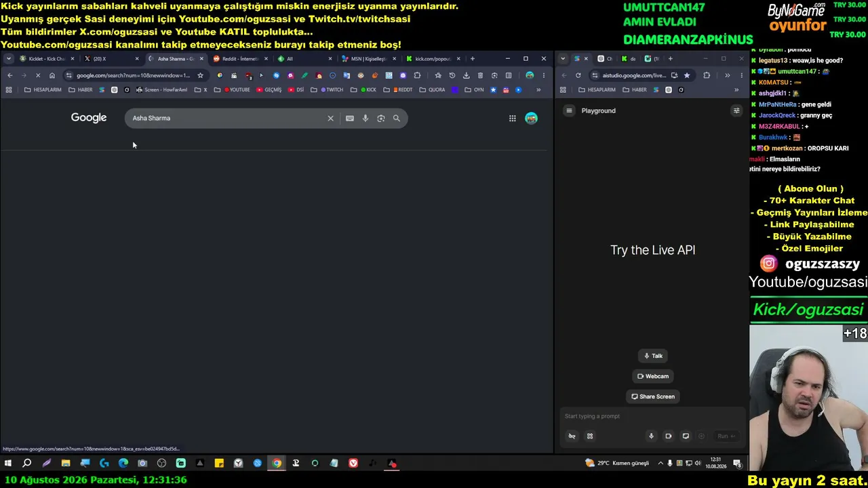
Task: Show hidden system tray icons
Action: coord(660,464)
